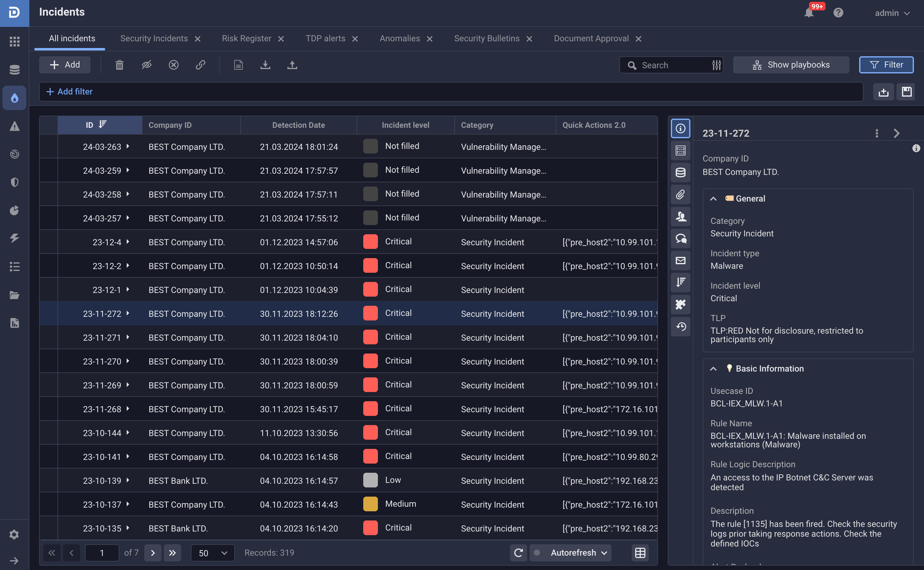Open the attachments paperclip panel icon
This screenshot has width=924, height=570.
[681, 194]
